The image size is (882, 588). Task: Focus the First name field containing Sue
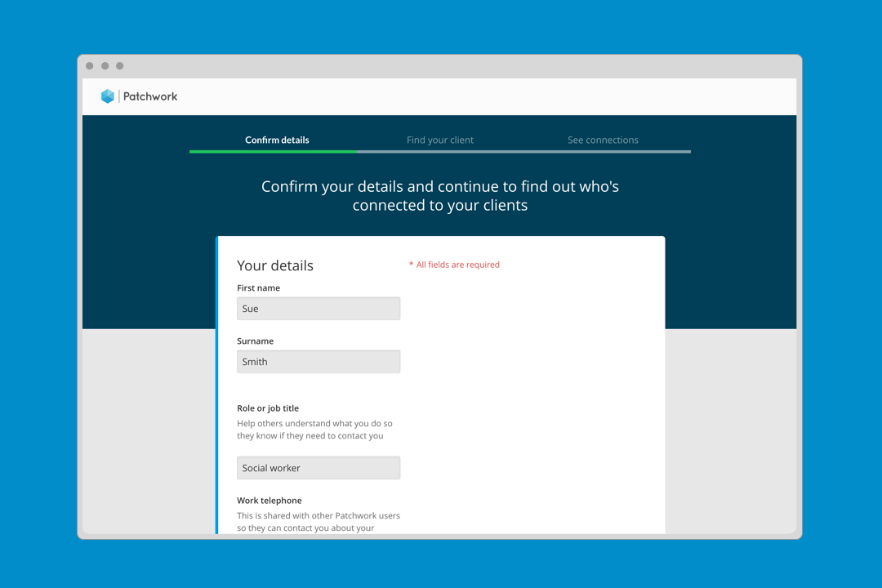[x=318, y=309]
